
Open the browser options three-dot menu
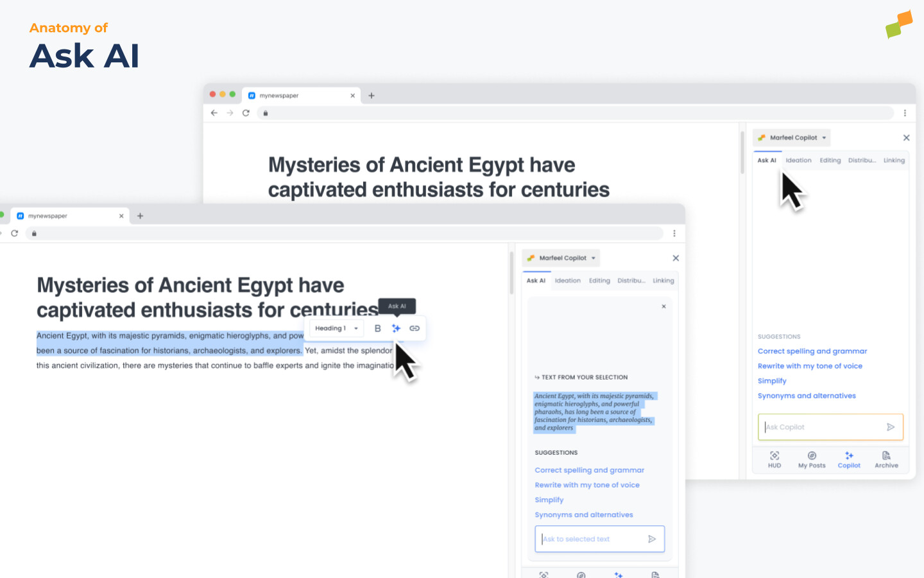(905, 113)
